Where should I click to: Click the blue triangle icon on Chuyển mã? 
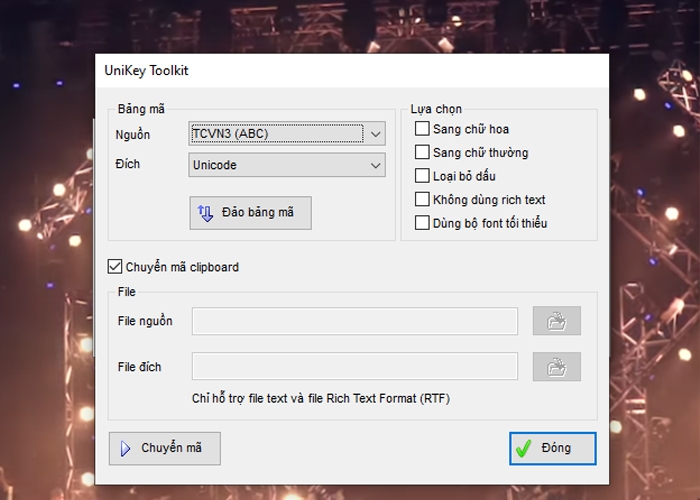[x=126, y=449]
